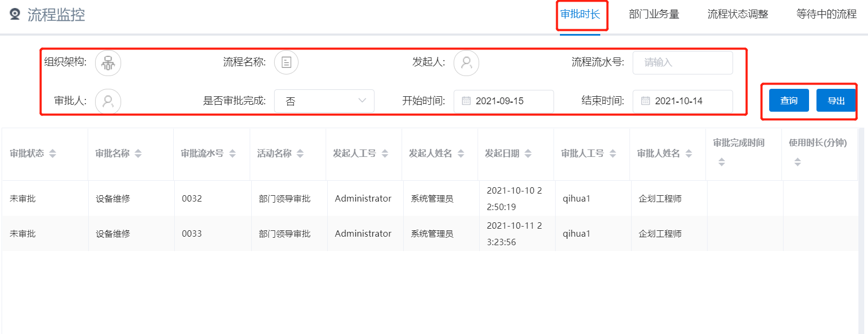The image size is (868, 334).
Task: Click Administrator in row 0033
Action: tap(363, 233)
